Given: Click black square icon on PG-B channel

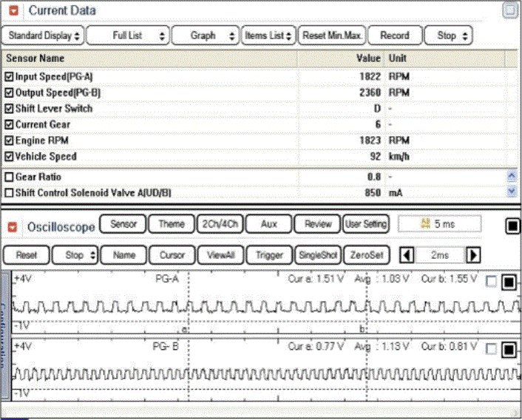Looking at the screenshot, I should coord(509,349).
